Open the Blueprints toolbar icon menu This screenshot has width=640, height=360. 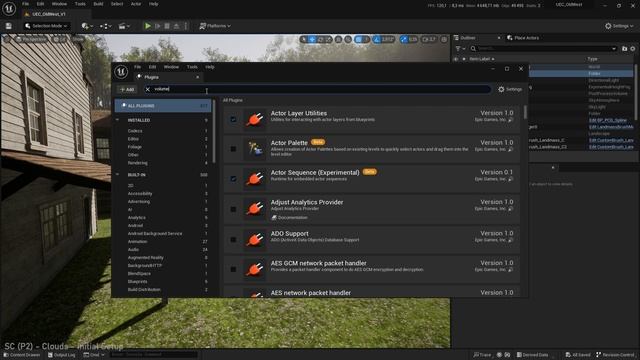click(105, 26)
